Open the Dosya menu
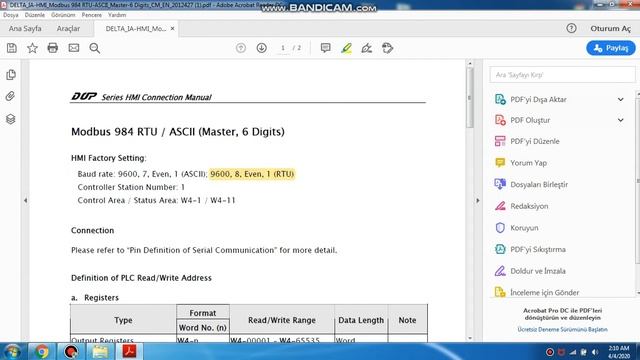Viewport: 640px width, 360px height. click(x=11, y=15)
